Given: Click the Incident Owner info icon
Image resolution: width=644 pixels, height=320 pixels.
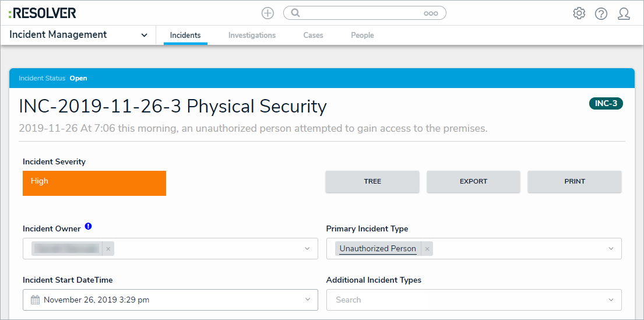Looking at the screenshot, I should point(88,226).
